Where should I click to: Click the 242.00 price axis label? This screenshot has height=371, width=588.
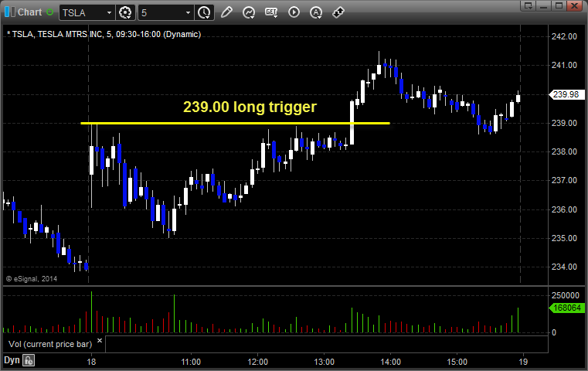pos(564,36)
